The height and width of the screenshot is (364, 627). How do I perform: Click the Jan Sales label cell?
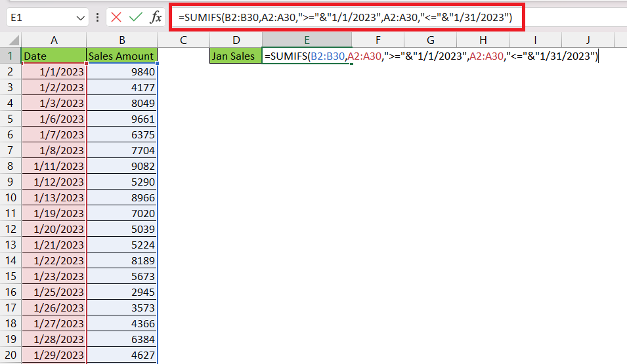pos(236,56)
